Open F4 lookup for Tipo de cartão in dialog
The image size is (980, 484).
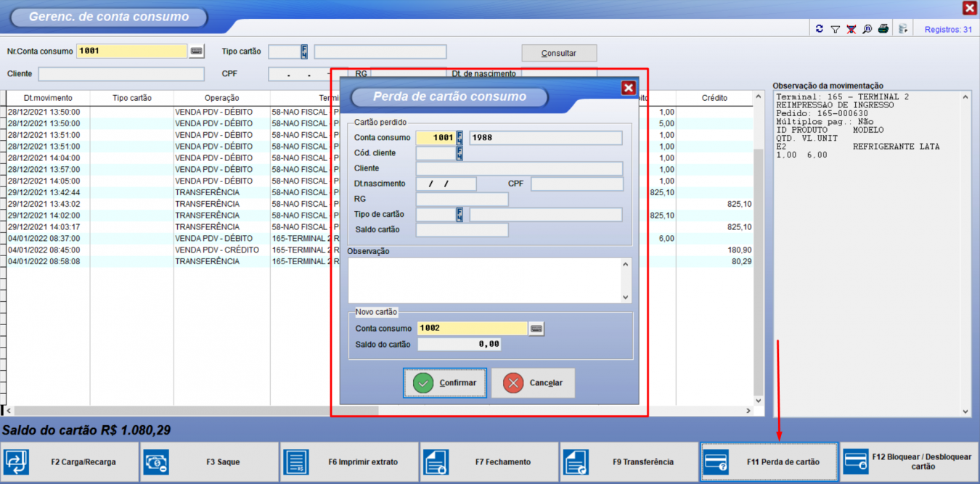tap(460, 215)
